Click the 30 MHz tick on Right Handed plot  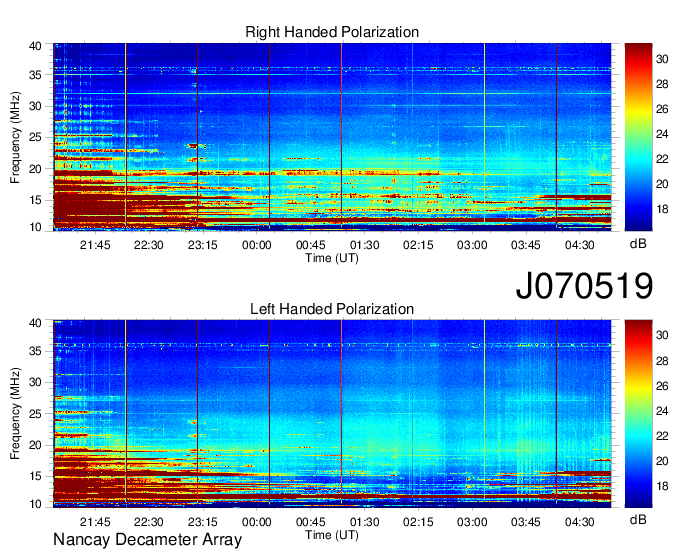35,106
